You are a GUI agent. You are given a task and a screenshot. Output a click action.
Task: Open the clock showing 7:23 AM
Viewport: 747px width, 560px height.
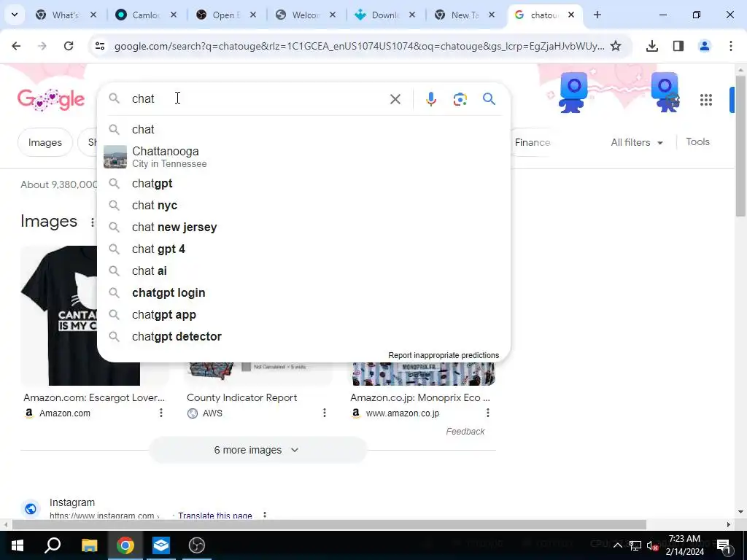[684, 545]
